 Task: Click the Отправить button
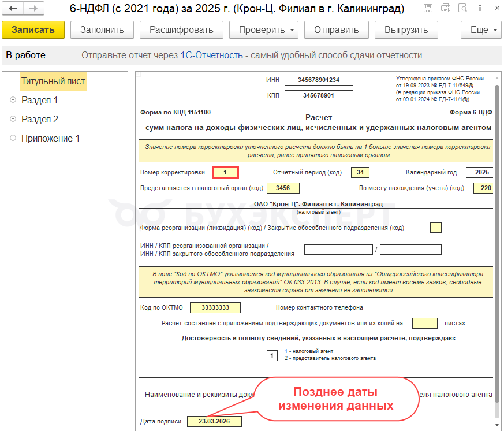pyautogui.click(x=336, y=30)
